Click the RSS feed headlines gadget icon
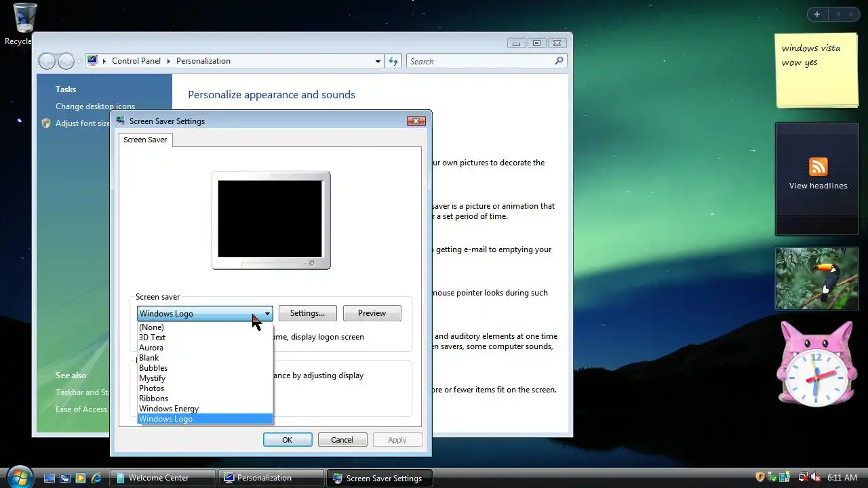This screenshot has width=868, height=488. [818, 167]
